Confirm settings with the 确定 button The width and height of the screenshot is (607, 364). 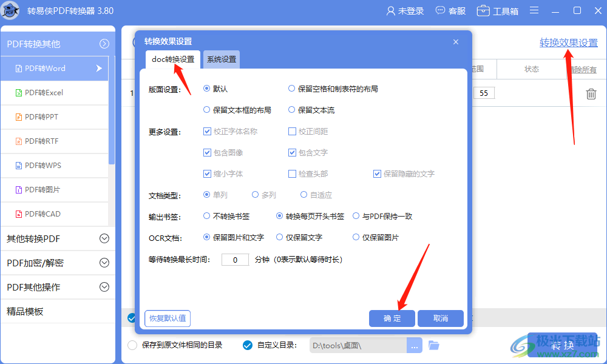pos(392,318)
